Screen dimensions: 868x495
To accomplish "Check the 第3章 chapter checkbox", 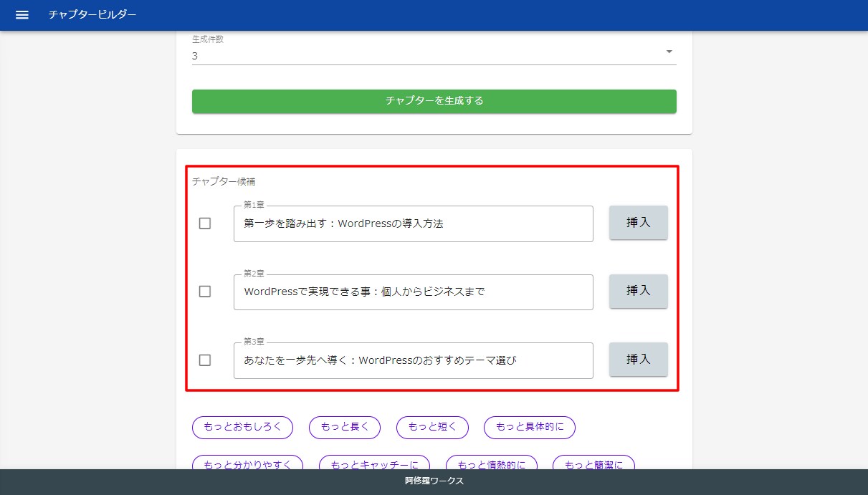I will point(205,360).
